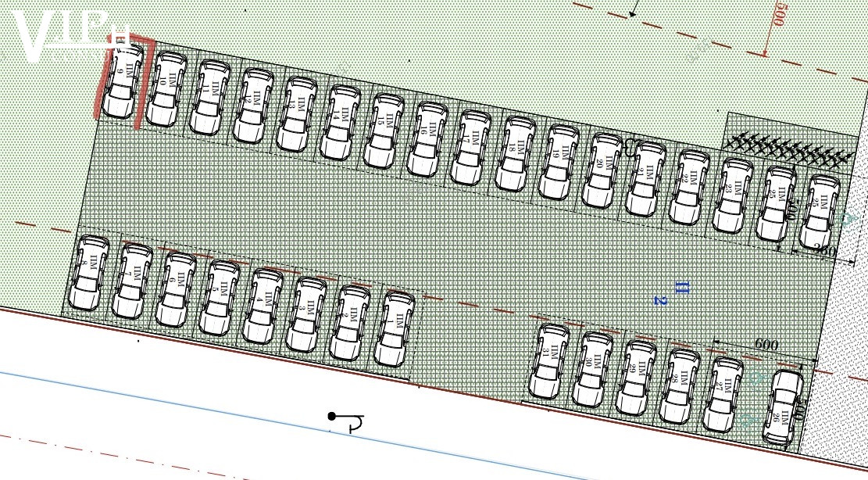Click the 360 dimension label
The height and width of the screenshot is (480, 868).
coord(823,252)
